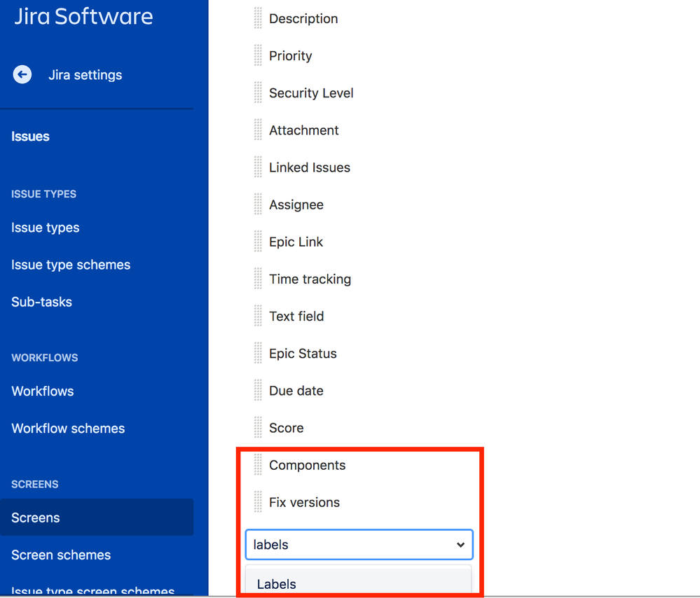Grab the drag handle beside Components
The image size is (700, 598).
pyautogui.click(x=258, y=464)
